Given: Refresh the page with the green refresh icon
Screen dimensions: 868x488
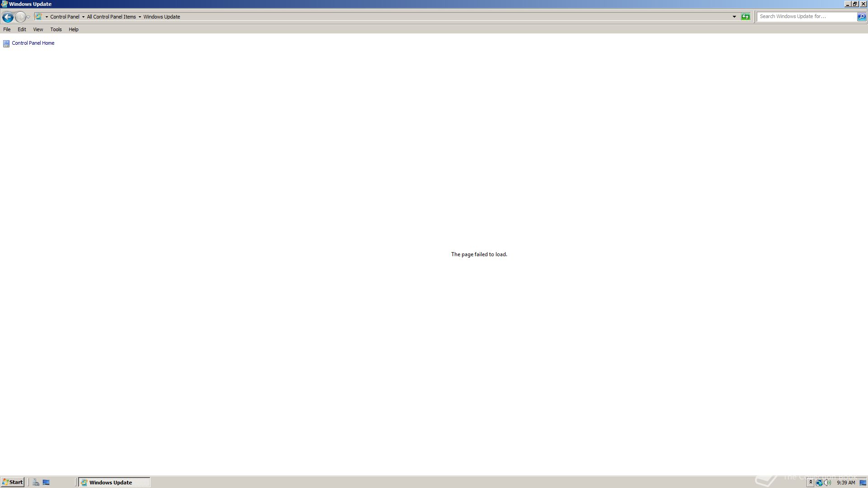Looking at the screenshot, I should [x=745, y=17].
